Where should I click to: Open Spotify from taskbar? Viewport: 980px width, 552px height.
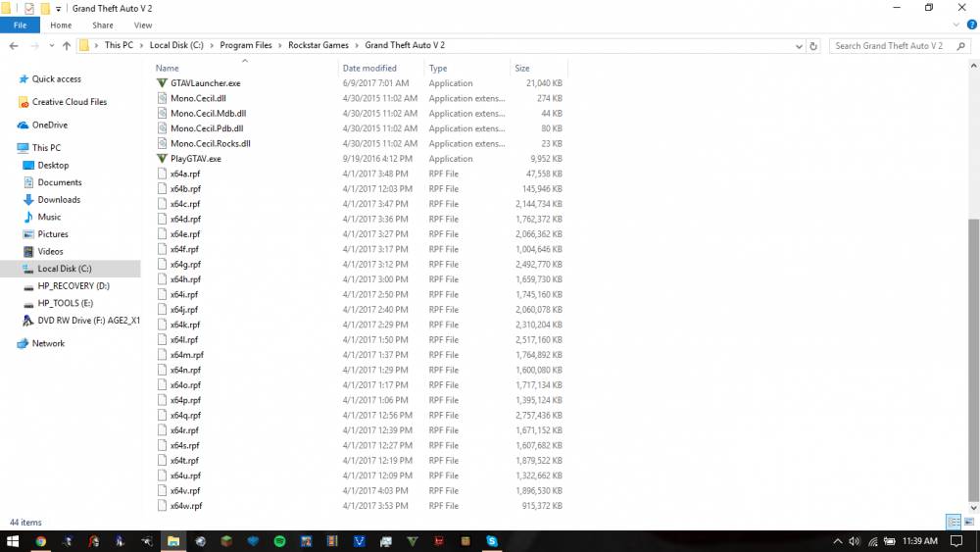click(279, 541)
